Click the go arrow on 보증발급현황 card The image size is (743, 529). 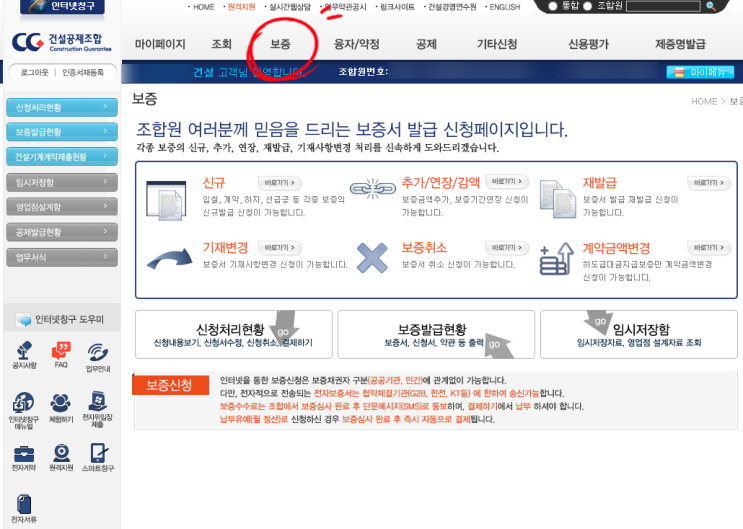click(499, 347)
